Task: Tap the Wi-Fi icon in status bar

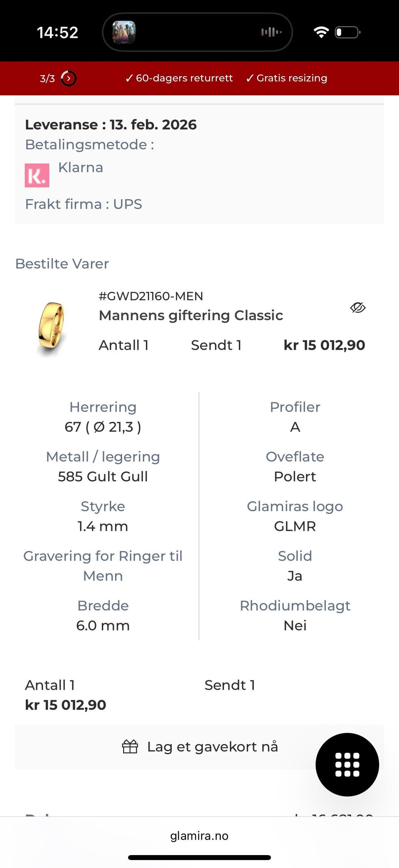Action: click(321, 31)
